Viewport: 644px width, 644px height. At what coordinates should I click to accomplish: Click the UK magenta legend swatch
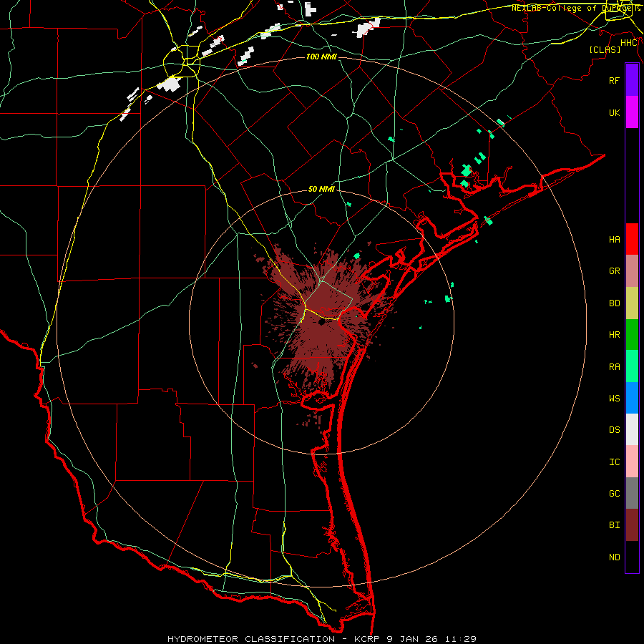[x=632, y=112]
